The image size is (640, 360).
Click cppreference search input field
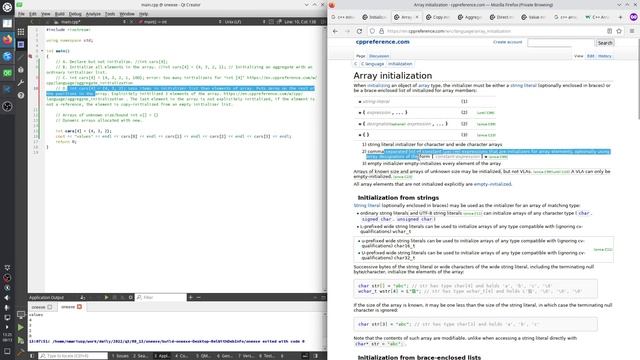(x=561, y=43)
